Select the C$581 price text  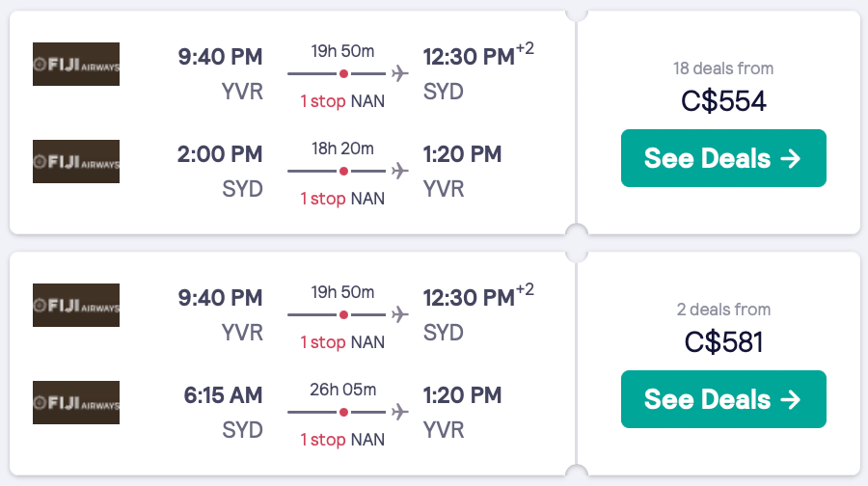pos(723,341)
